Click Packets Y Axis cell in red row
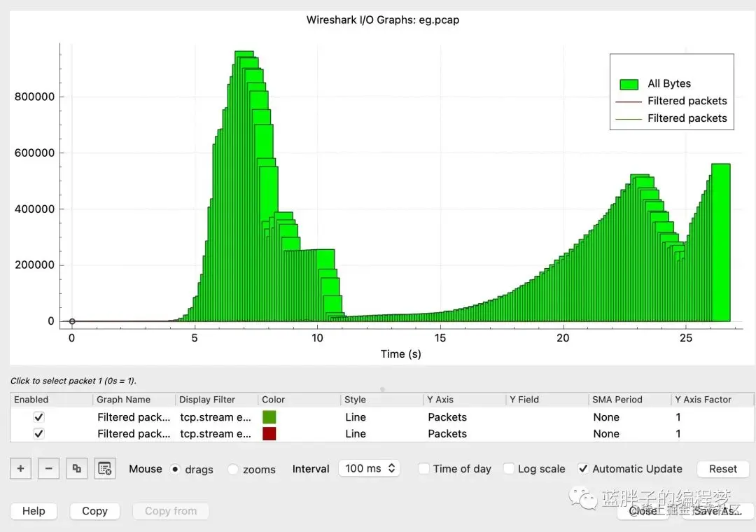This screenshot has width=756, height=532. pos(465,433)
